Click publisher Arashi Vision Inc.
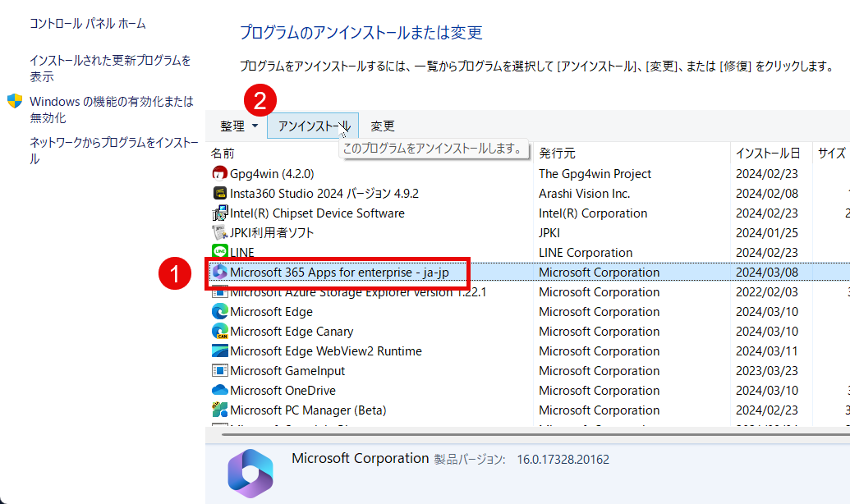 tap(585, 194)
